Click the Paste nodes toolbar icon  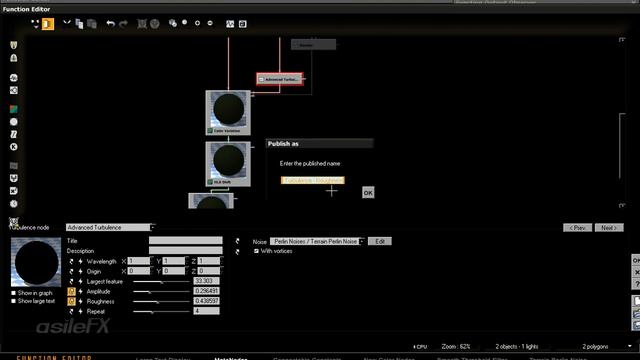click(x=92, y=24)
